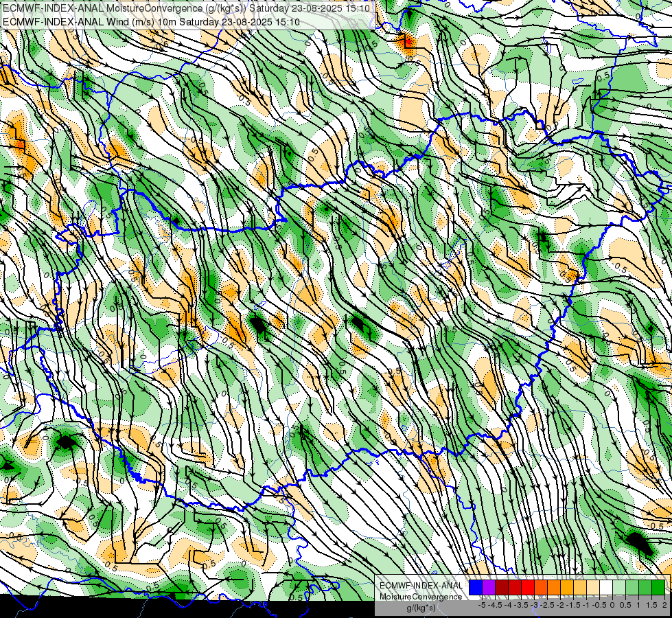Click the legend tick label -2.5
The width and height of the screenshot is (672, 618).
(x=546, y=605)
